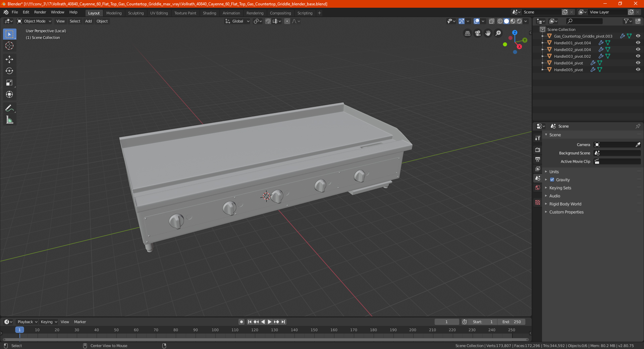Click the zoom view magnifier icon
This screenshot has height=349, width=644.
tap(498, 33)
